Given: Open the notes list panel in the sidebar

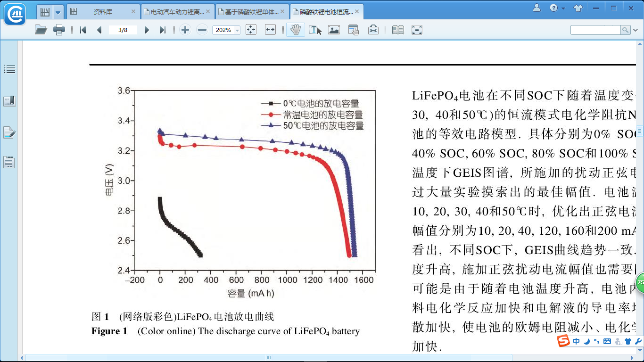Looking at the screenshot, I should pos(9,163).
